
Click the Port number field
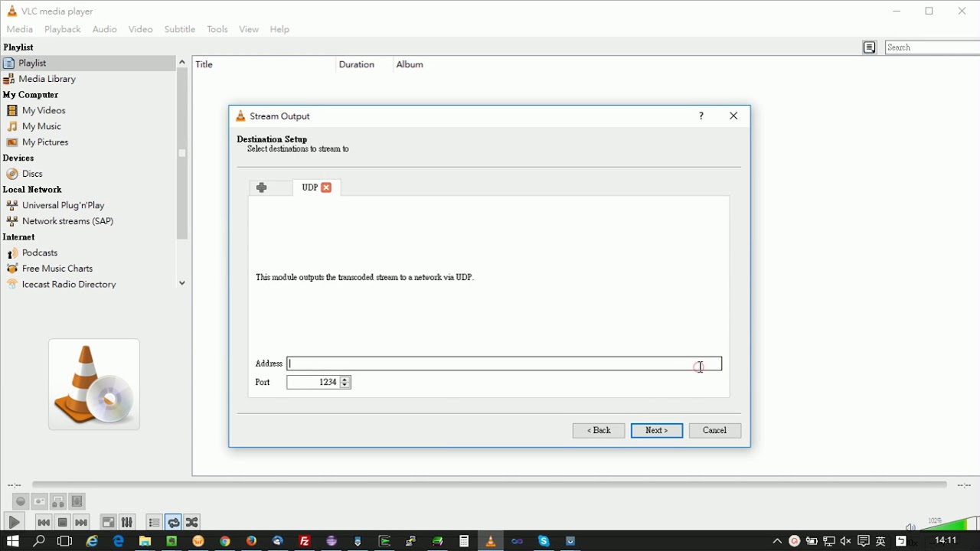tap(313, 382)
